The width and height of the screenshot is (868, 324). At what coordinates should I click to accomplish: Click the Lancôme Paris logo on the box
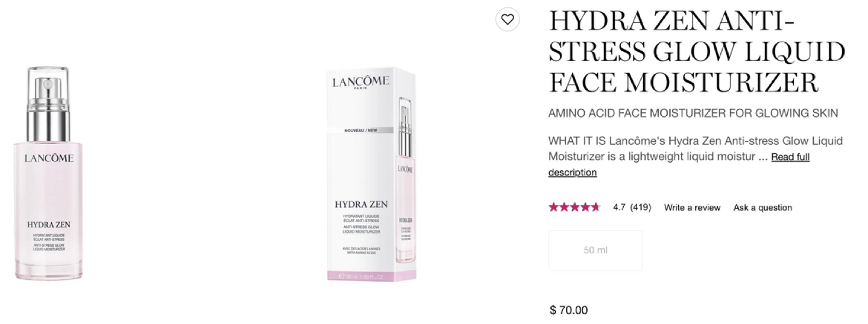tap(360, 83)
